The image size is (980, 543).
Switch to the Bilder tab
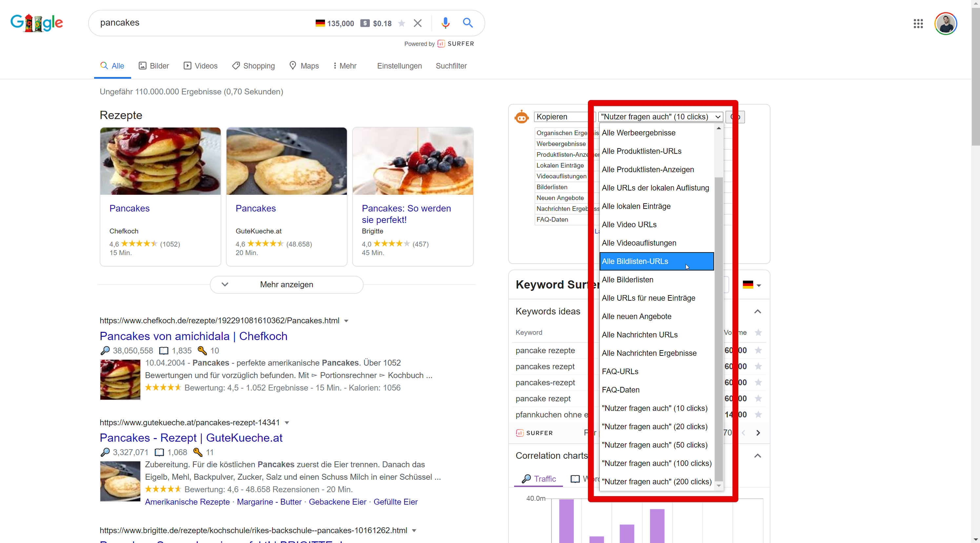tap(154, 66)
